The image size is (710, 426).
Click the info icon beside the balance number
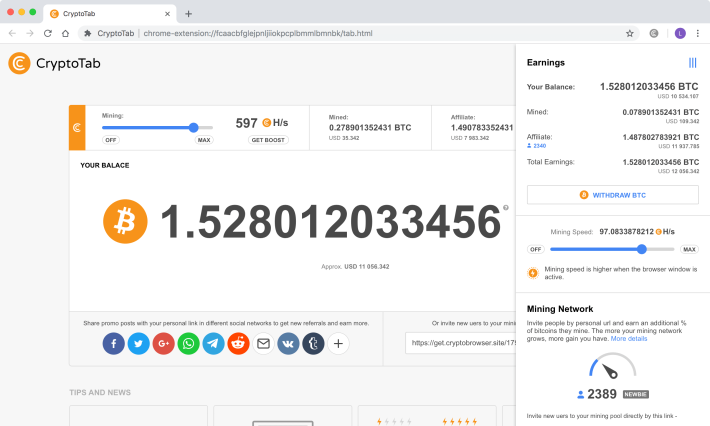point(506,207)
